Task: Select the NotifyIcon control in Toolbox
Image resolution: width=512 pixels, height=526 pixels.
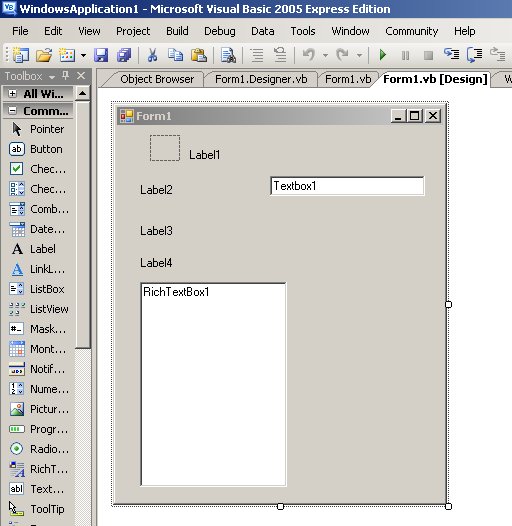Action: coord(38,369)
